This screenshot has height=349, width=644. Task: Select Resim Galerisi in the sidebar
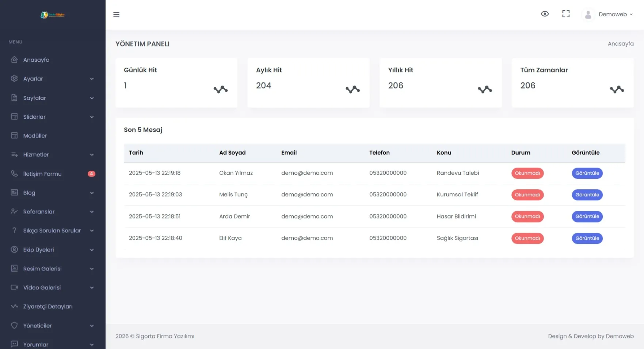coord(42,269)
